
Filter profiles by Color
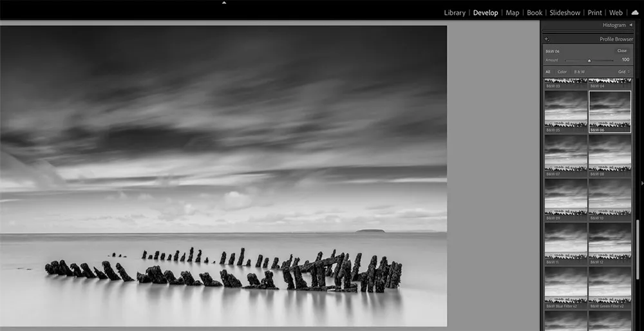[562, 72]
